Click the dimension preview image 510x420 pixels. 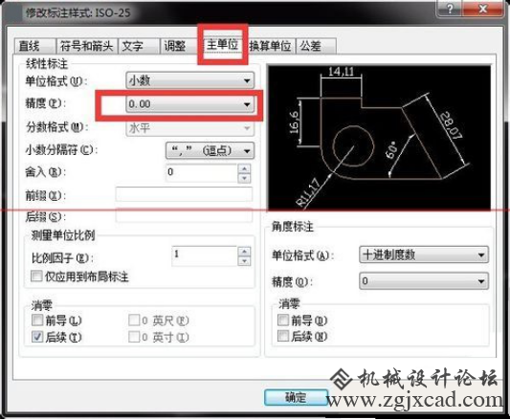click(x=379, y=137)
